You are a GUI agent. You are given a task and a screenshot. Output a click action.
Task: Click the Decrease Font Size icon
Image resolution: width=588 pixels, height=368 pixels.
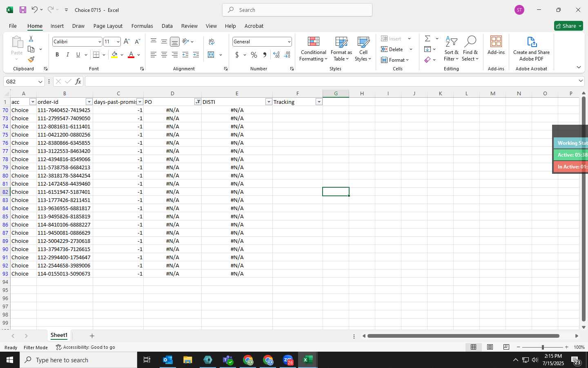tap(137, 41)
